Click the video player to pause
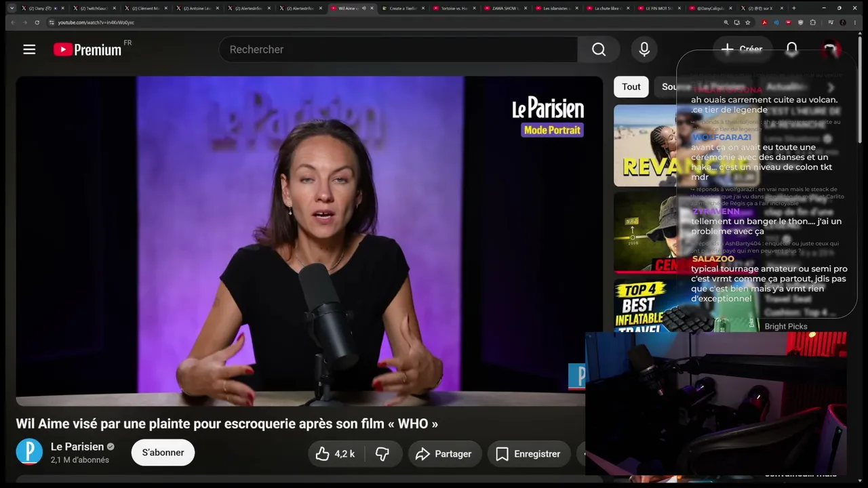 [309, 241]
